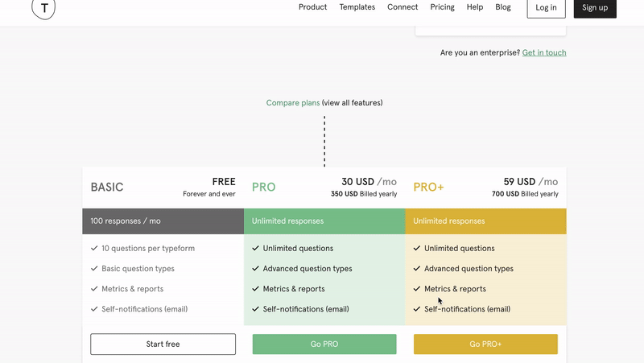Click checkmark beside PRO+ Unlimited questions
Viewport: 644px width, 363px height.
click(x=417, y=248)
